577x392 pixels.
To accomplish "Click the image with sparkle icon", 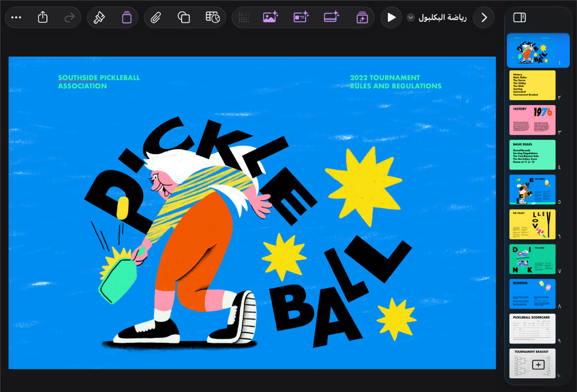I will coord(270,17).
